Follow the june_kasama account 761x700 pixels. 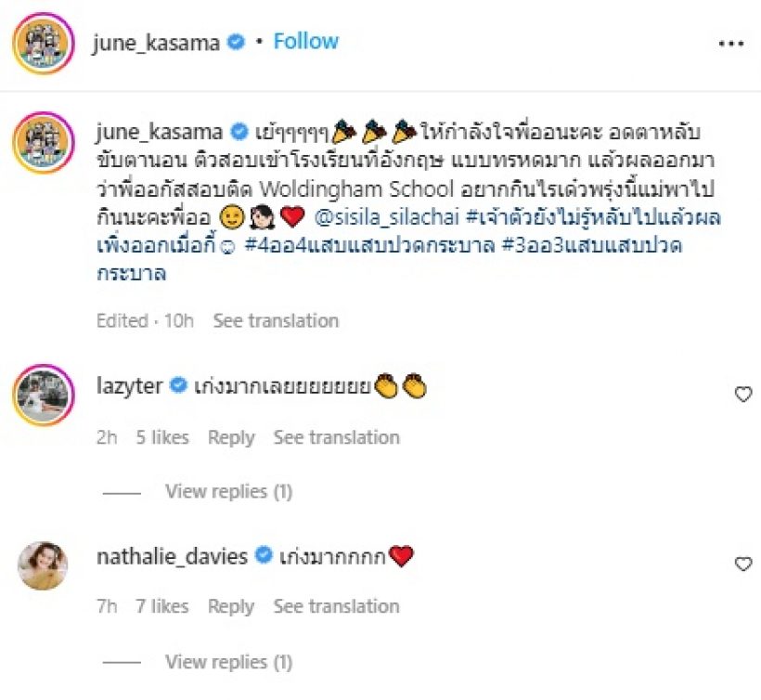(x=305, y=42)
